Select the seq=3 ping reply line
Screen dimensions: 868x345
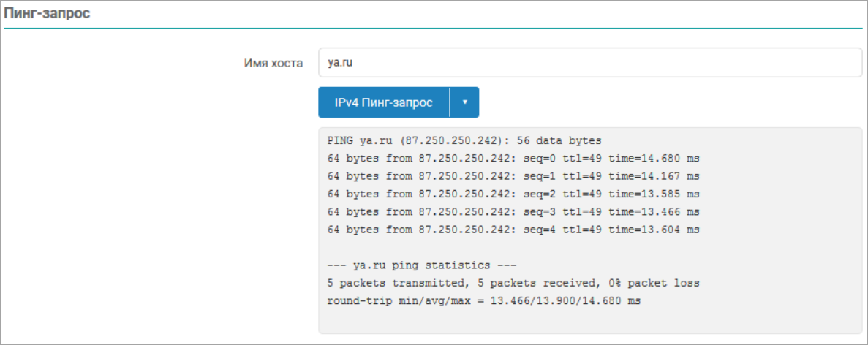point(514,212)
